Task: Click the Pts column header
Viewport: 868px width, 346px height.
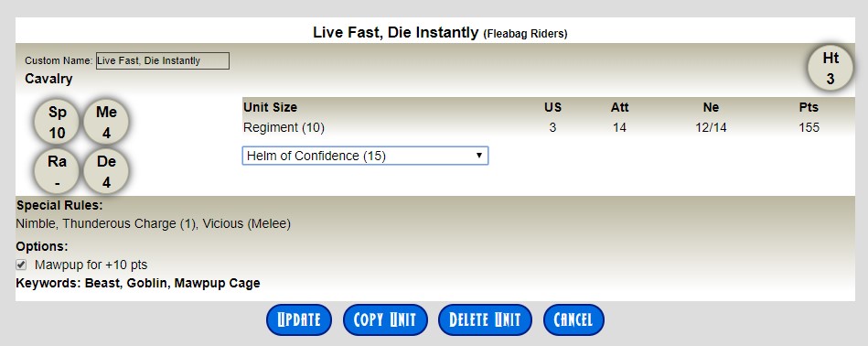Action: [809, 107]
